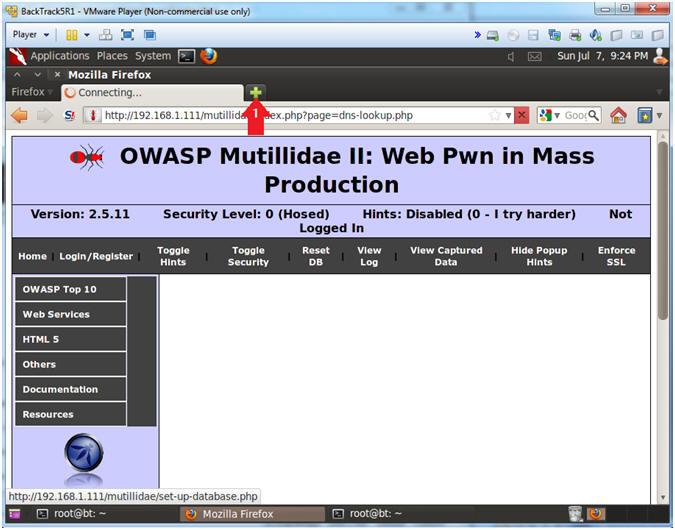Screen dimensions: 675x530
Task: Click the volume speaker icon in panel
Action: click(x=511, y=56)
